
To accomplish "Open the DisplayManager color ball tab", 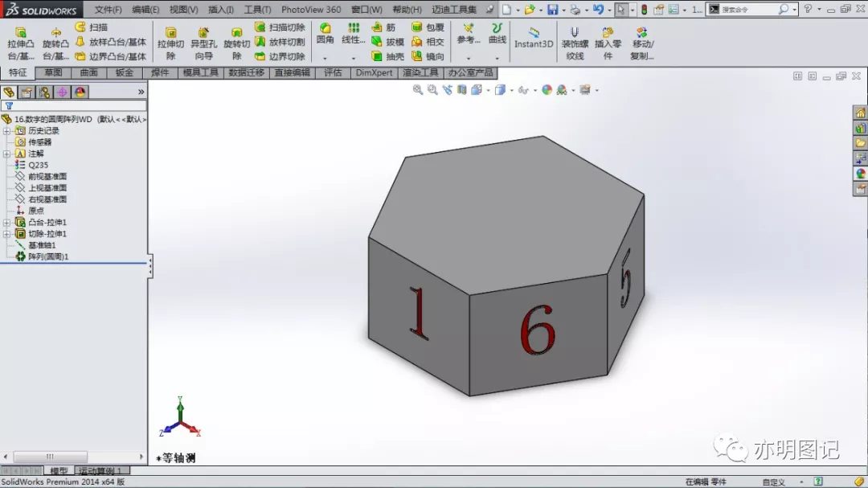I will tap(80, 92).
